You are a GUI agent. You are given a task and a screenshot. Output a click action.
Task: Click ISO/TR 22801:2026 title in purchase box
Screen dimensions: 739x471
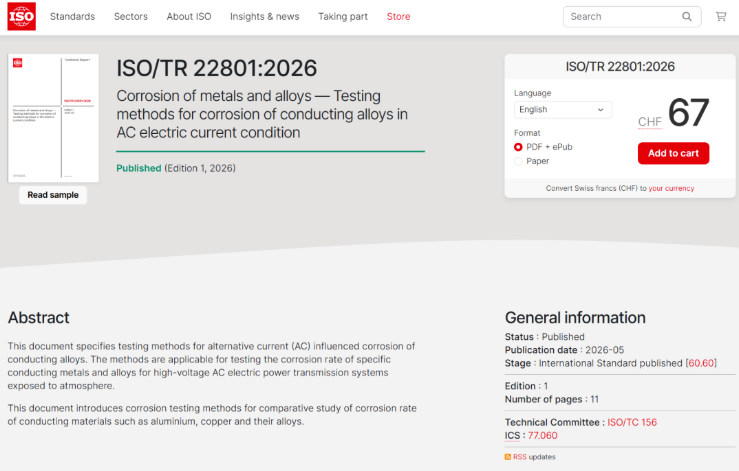(x=620, y=66)
